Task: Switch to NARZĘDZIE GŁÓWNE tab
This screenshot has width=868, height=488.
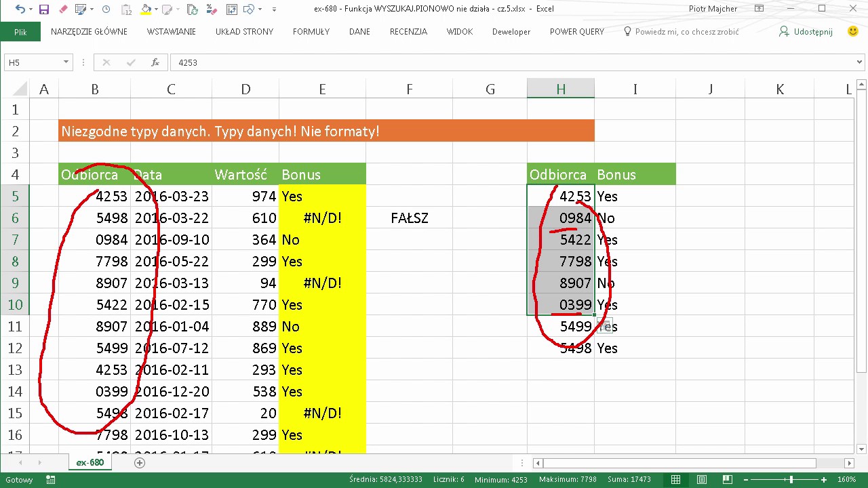Action: click(x=89, y=32)
